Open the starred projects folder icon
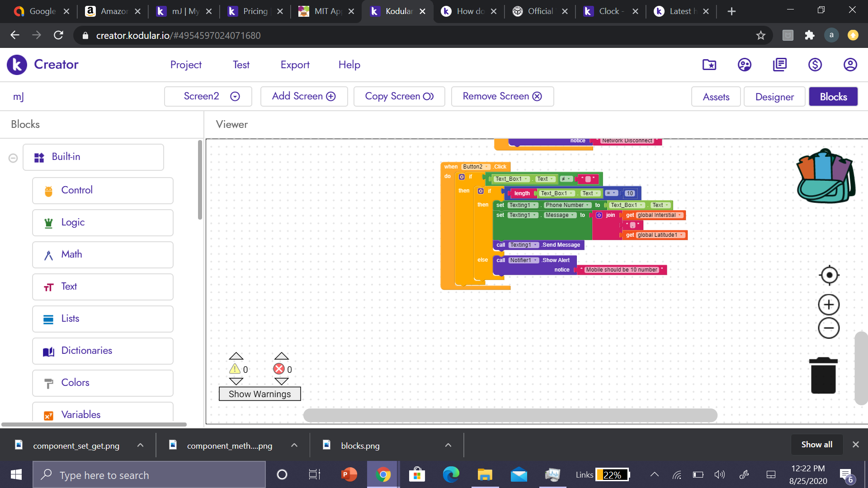 pyautogui.click(x=709, y=65)
